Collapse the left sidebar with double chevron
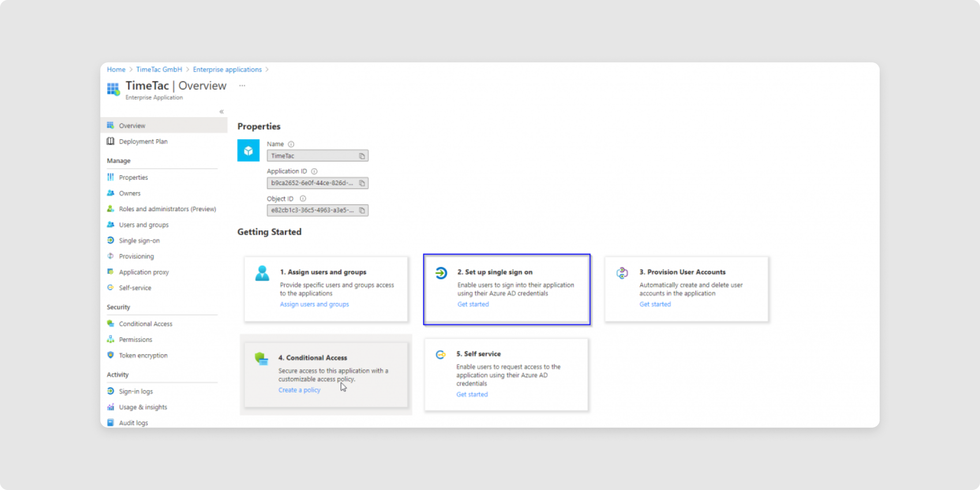This screenshot has height=490, width=980. click(221, 112)
